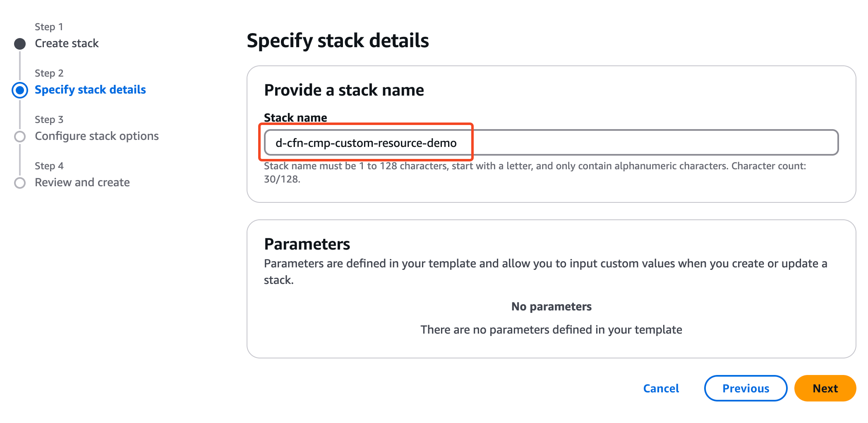Open the Review and create step

point(82,183)
